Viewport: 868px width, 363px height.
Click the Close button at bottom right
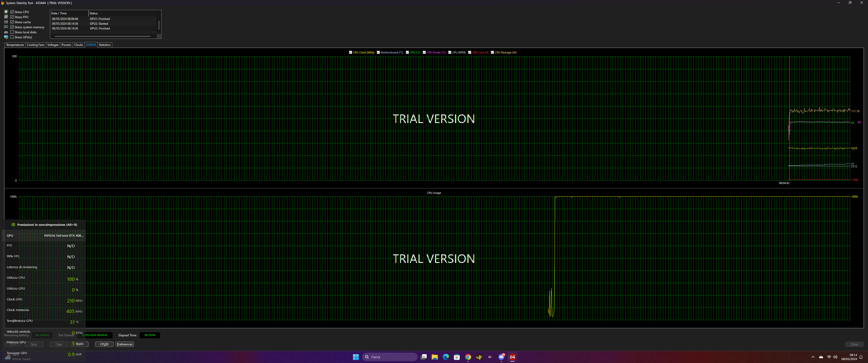854,344
